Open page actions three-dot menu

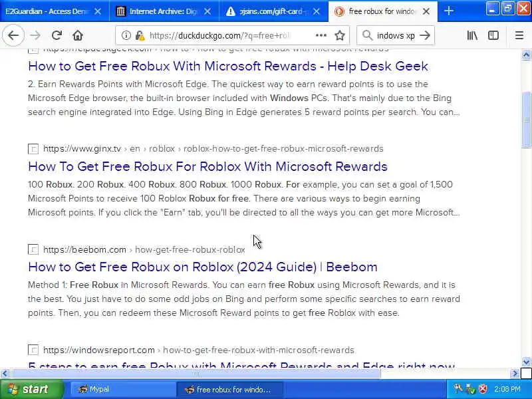(321, 35)
